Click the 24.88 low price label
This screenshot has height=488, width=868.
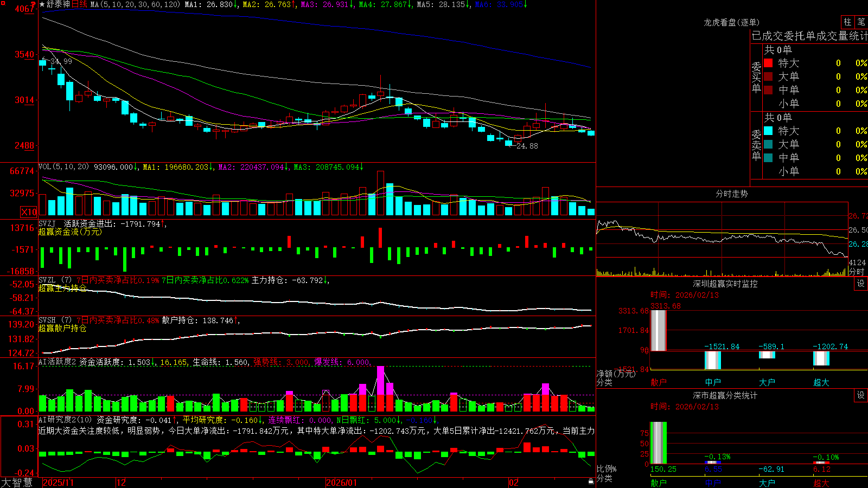pyautogui.click(x=527, y=146)
